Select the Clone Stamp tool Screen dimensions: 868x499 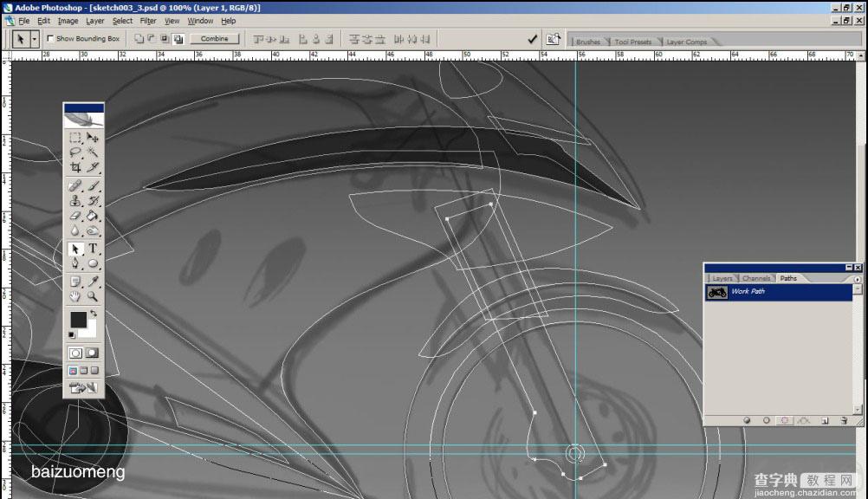(75, 200)
